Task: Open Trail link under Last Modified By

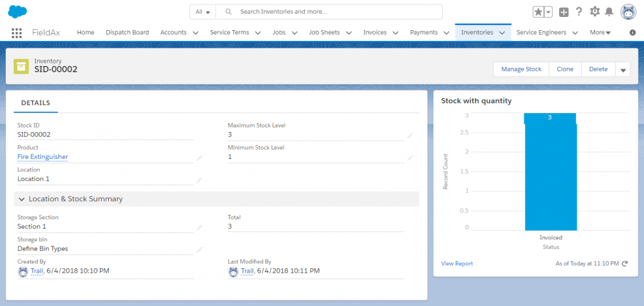Action: pyautogui.click(x=247, y=271)
